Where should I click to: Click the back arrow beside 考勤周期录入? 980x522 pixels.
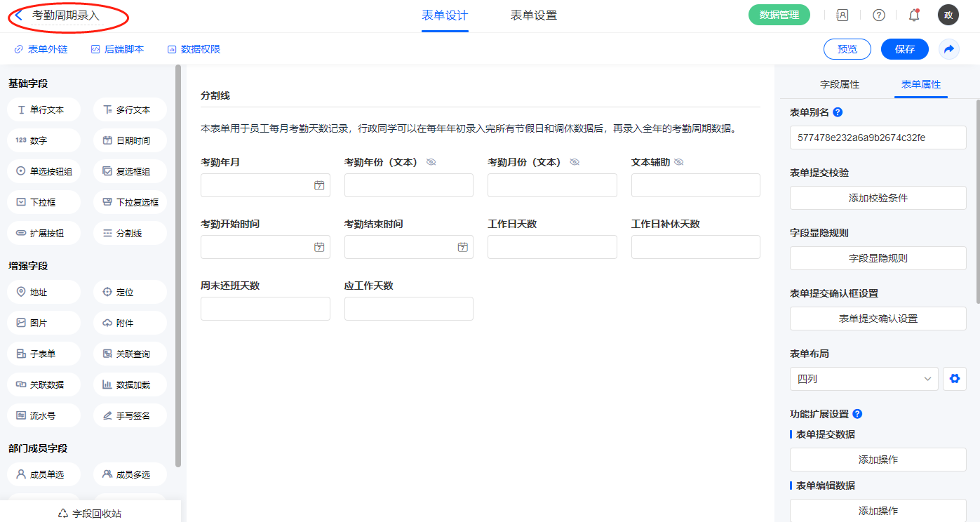click(x=19, y=15)
